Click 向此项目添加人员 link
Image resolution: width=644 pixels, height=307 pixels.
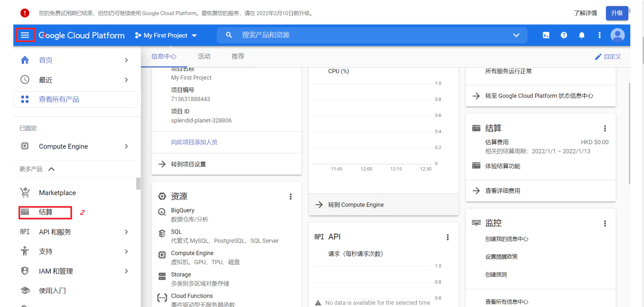[194, 142]
